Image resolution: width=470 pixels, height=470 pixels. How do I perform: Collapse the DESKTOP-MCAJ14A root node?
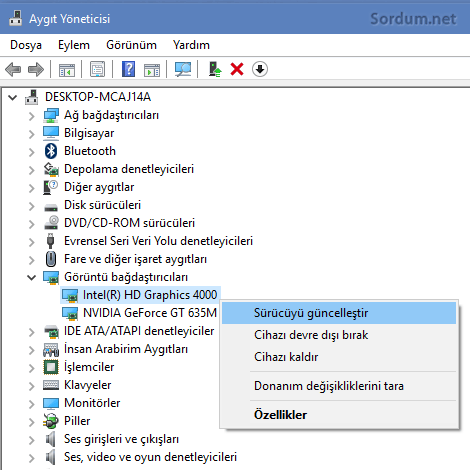12,97
